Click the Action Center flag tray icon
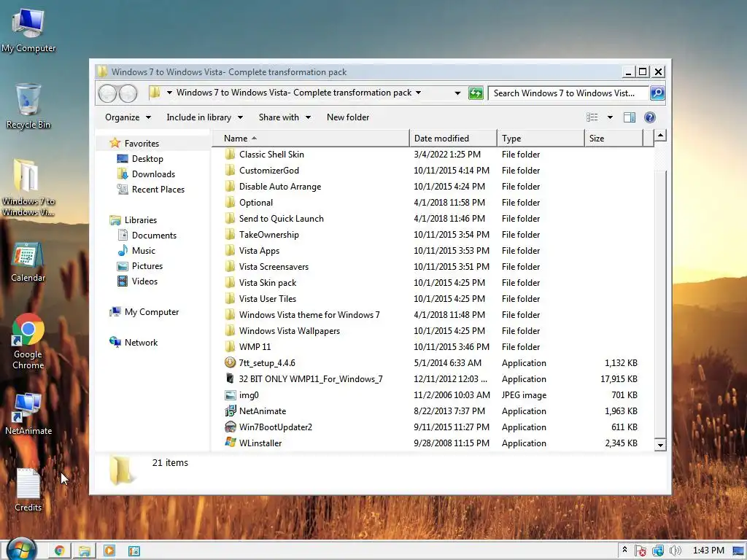The image size is (747, 560). (640, 551)
